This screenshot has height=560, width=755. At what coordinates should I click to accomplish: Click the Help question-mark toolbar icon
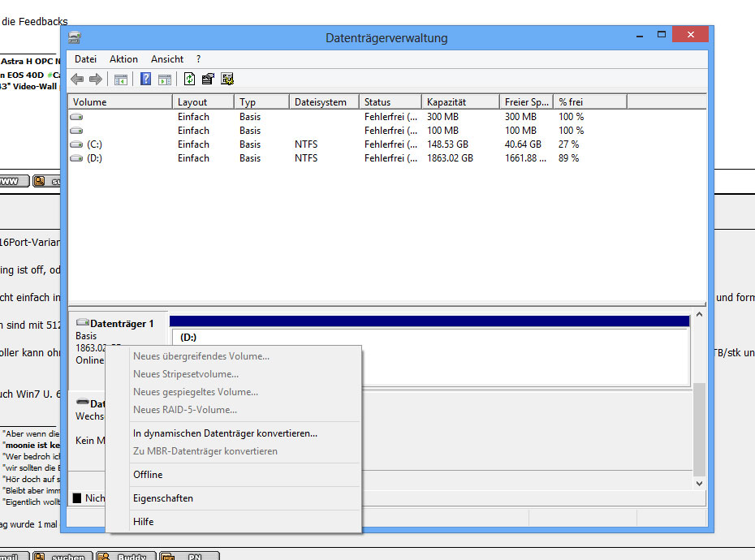[146, 79]
